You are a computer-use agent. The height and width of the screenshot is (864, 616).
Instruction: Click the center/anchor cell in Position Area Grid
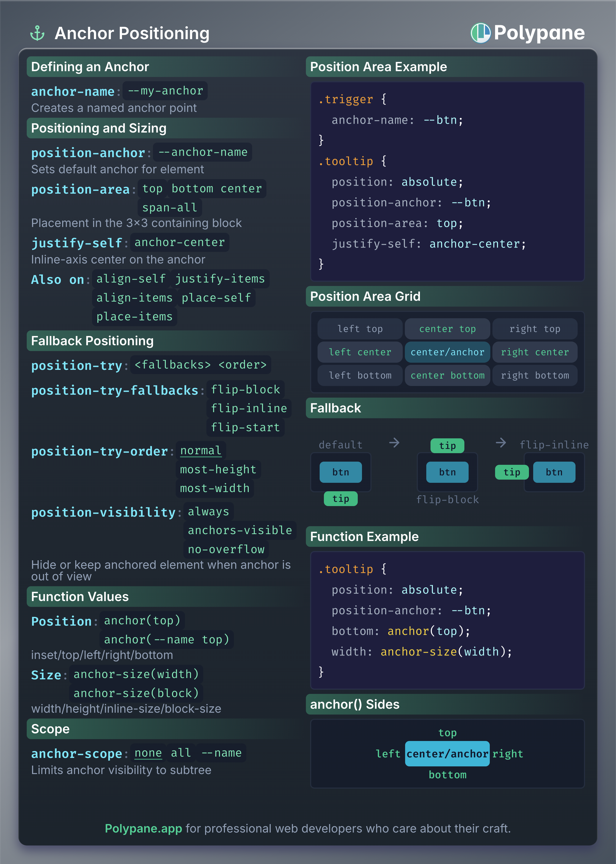click(447, 352)
